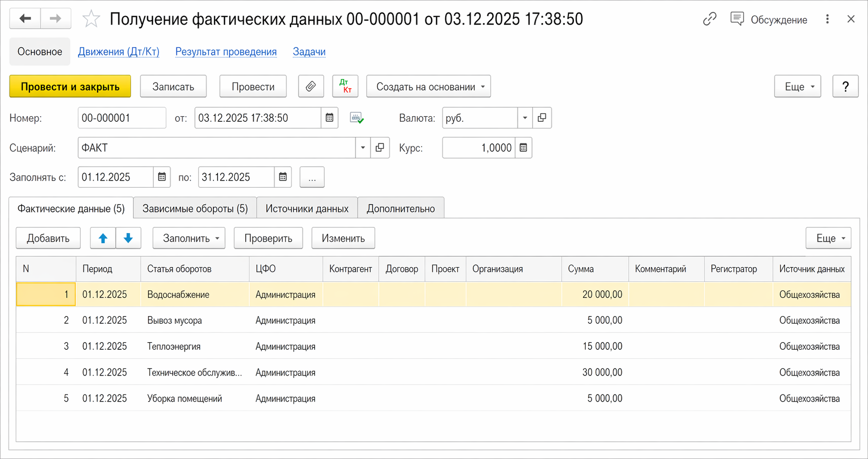Go back with the left arrow button

(x=25, y=19)
